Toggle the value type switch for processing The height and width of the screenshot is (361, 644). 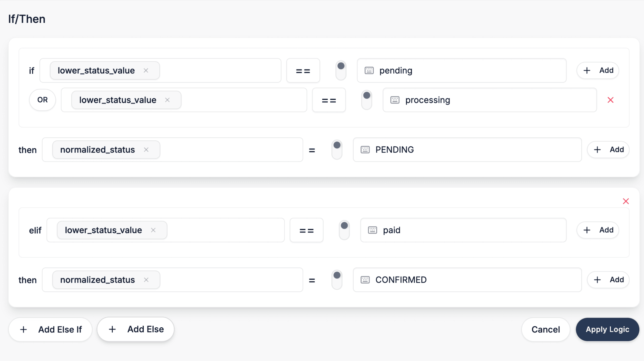[367, 100]
